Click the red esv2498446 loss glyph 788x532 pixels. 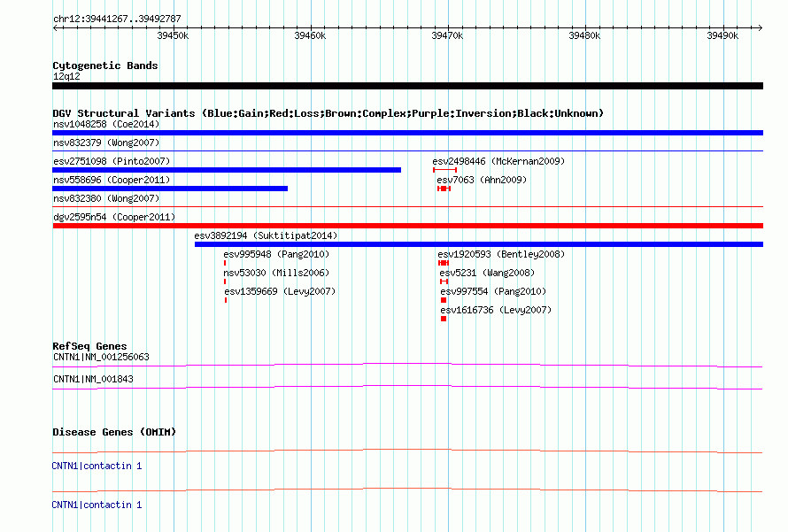pos(444,170)
